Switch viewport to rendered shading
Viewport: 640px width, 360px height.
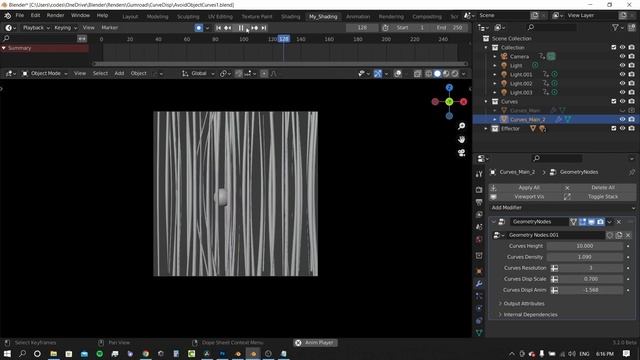pos(455,73)
